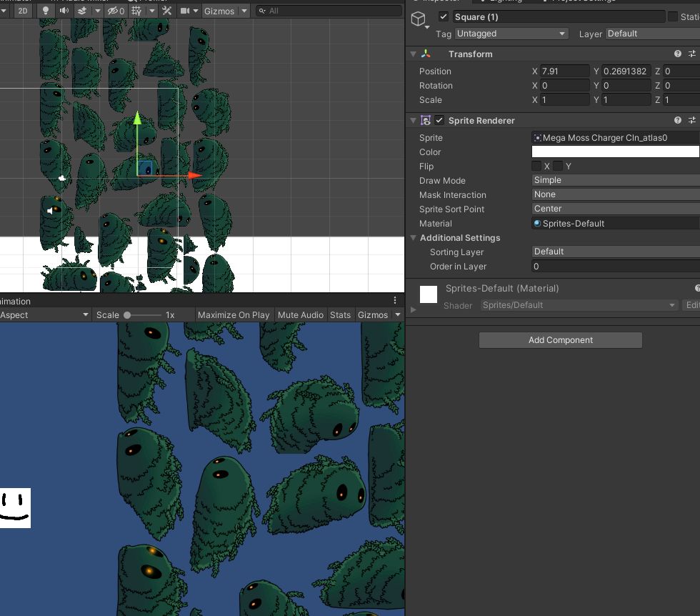This screenshot has height=616, width=700.
Task: Open grid settings dropdown arrow
Action: 152,11
